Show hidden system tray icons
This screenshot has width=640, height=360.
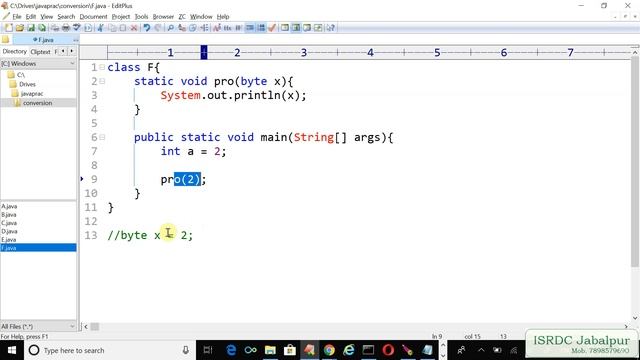click(481, 350)
